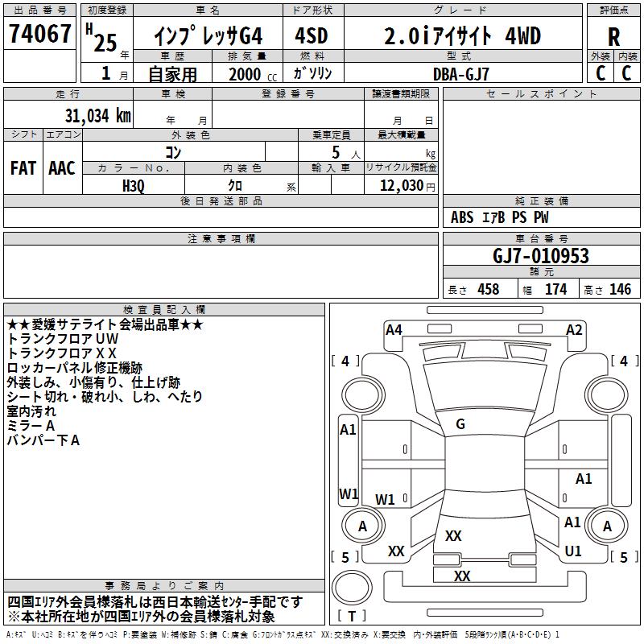The width and height of the screenshot is (644, 644).
Task: Click note 外装しみ、小傷有り、仕上げ跡
Action: (93, 382)
